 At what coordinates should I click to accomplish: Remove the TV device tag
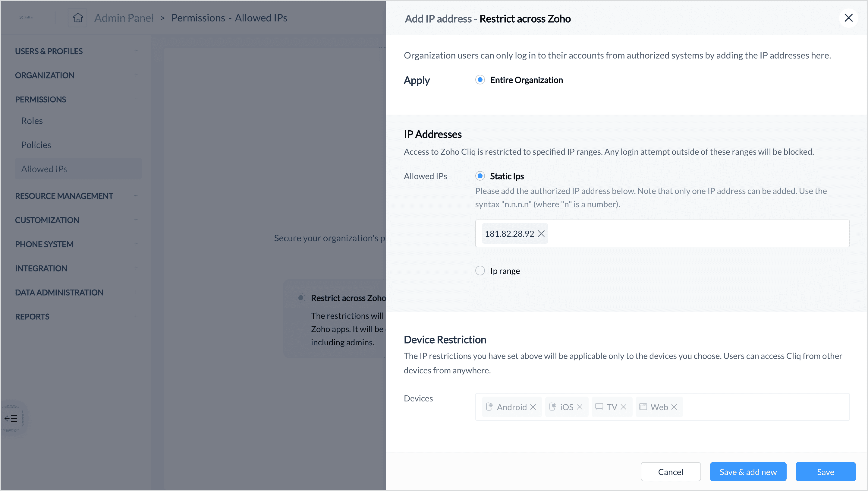pyautogui.click(x=623, y=407)
